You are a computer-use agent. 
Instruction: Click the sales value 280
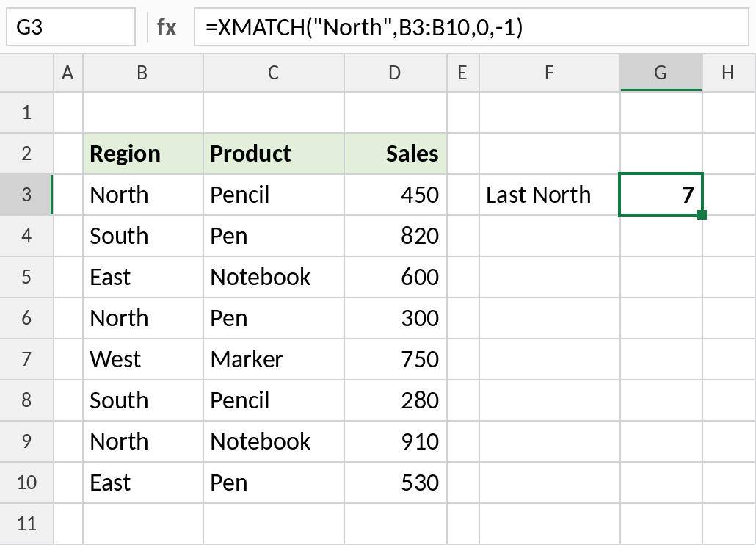(396, 400)
